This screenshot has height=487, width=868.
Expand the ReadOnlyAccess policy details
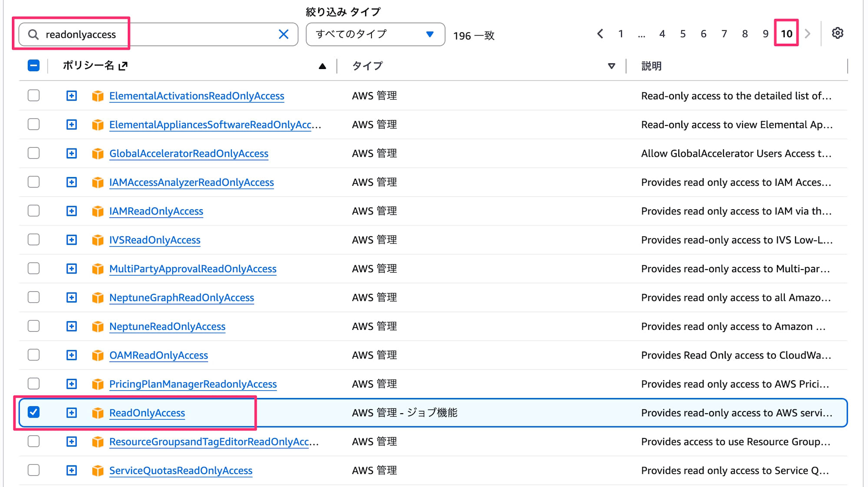click(72, 413)
